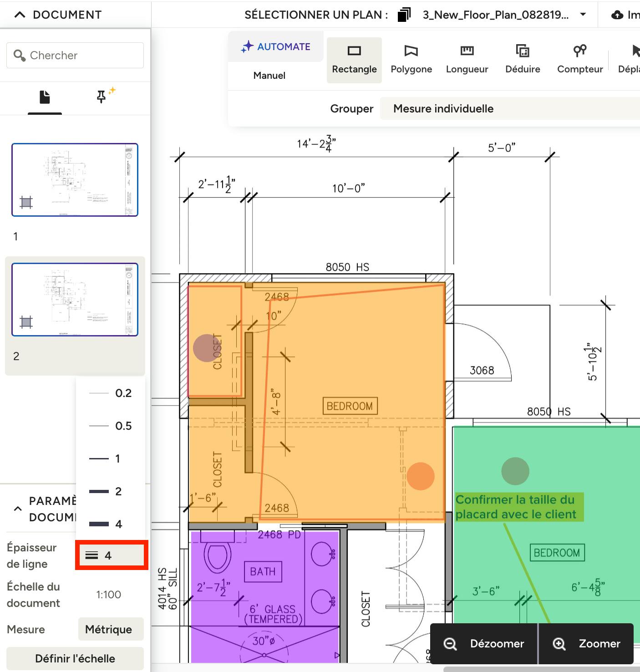Open page 1 thumbnail
This screenshot has width=640, height=672.
click(x=75, y=180)
